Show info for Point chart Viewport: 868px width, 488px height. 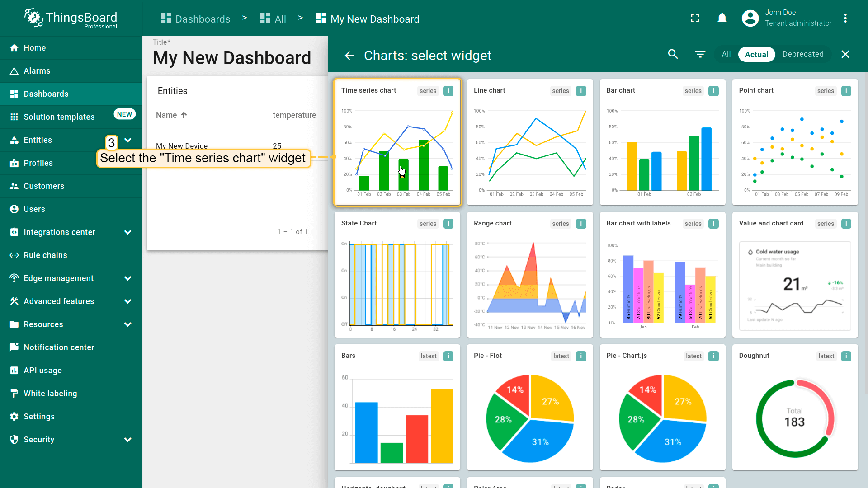pos(846,91)
